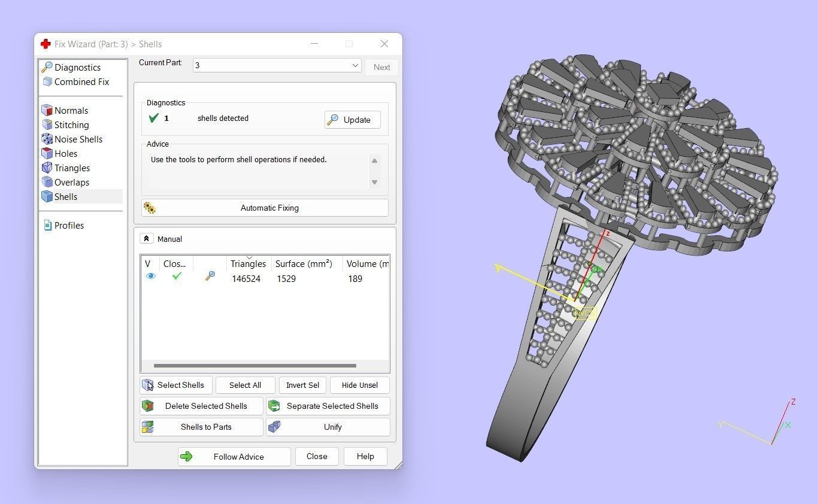Select the 189 volume value cell
The width and height of the screenshot is (818, 504).
355,279
